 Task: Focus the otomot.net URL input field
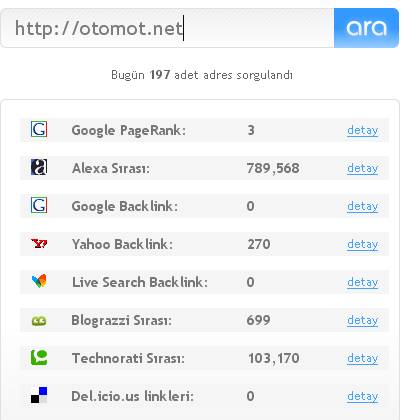coord(167,28)
